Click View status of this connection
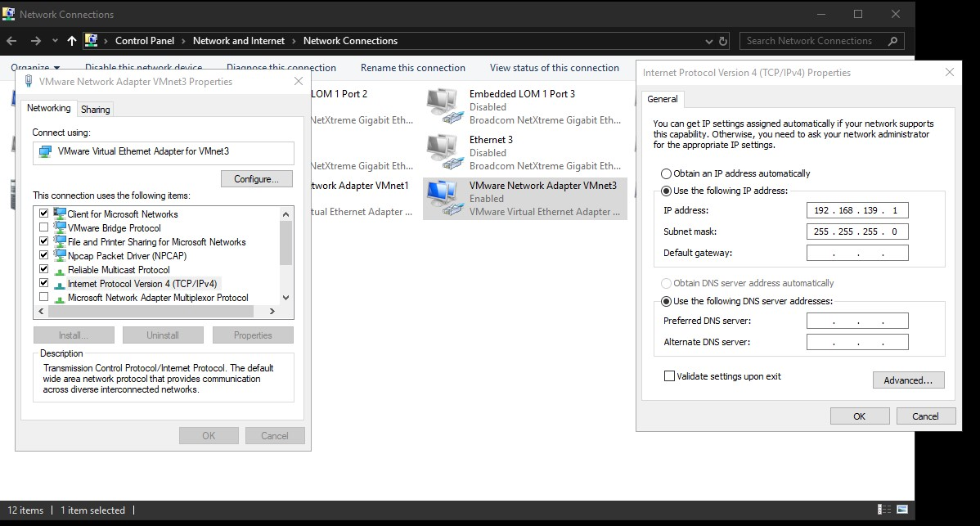This screenshot has width=980, height=526. pos(555,67)
